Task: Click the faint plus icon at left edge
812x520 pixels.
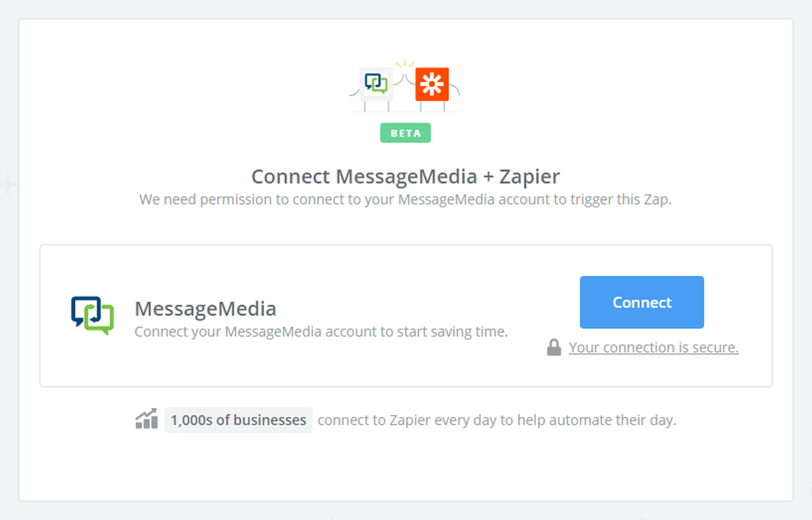Action: (8, 184)
